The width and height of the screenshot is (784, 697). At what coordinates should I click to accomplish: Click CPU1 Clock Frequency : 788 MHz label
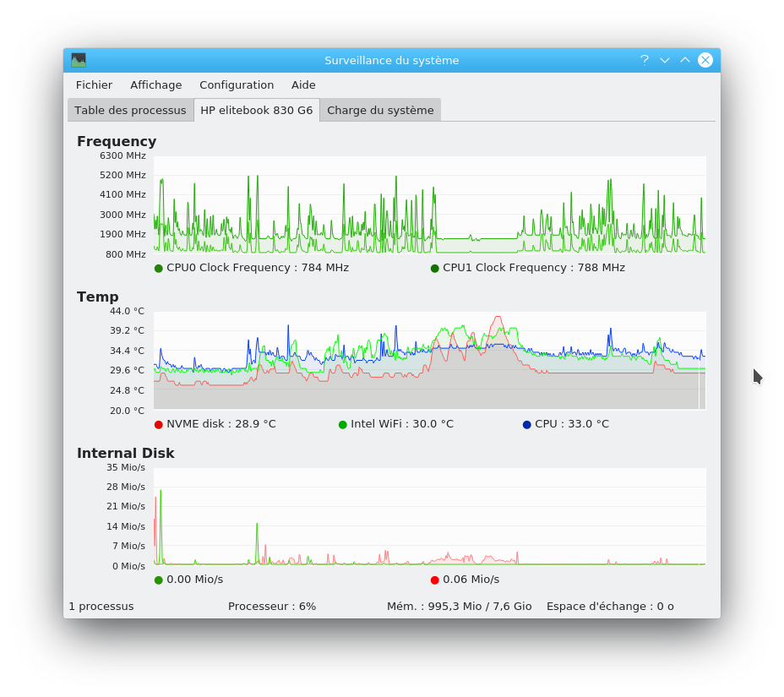533,268
